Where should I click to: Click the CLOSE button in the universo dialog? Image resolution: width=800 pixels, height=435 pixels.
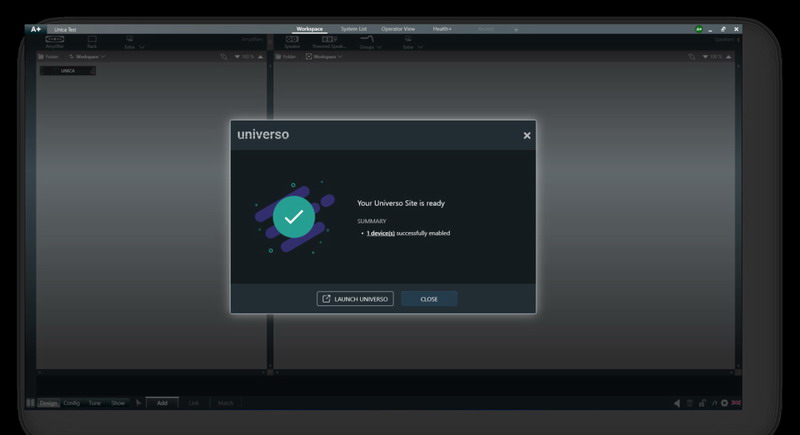pos(429,299)
